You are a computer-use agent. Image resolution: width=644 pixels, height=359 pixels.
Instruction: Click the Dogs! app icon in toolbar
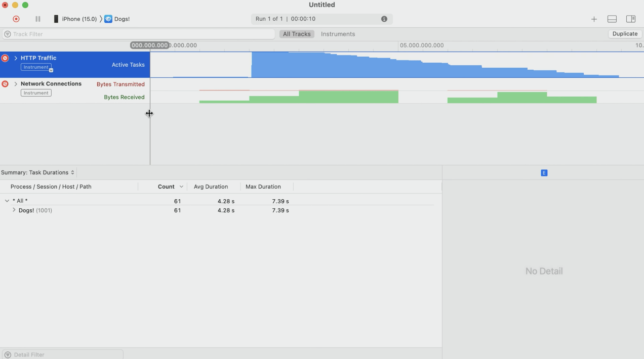tap(108, 19)
